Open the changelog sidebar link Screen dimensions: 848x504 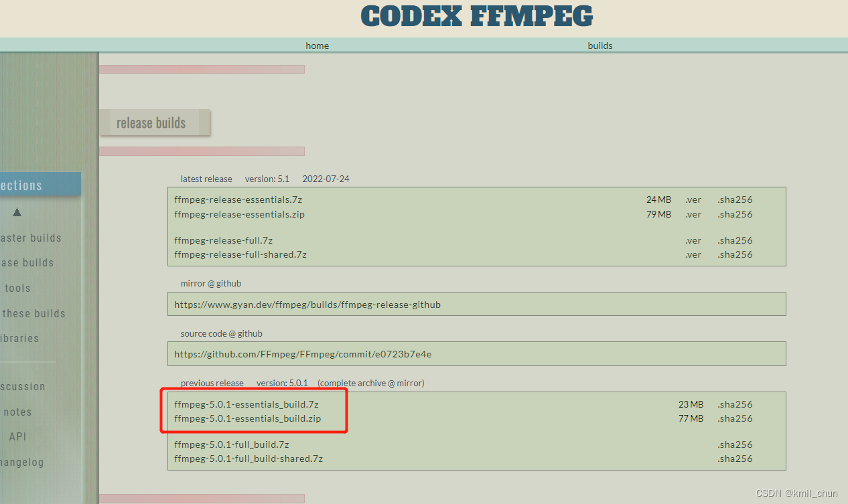(23, 462)
